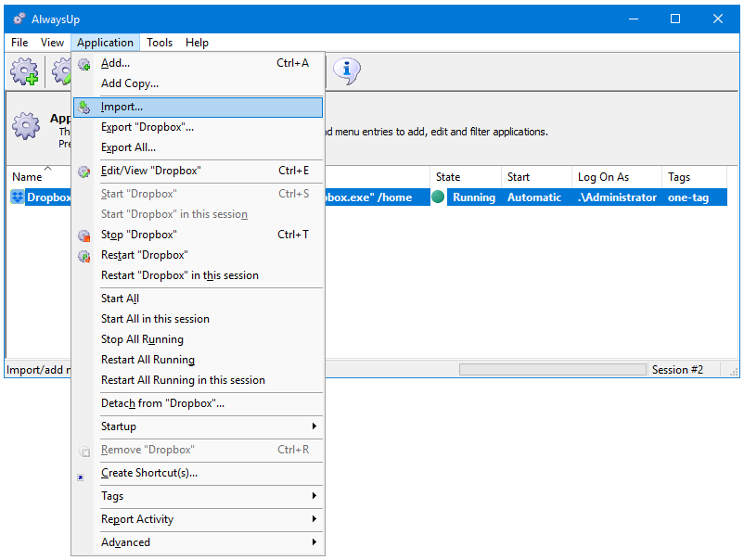Choose Detach from "Dropbox"... entry
This screenshot has width=744, height=560.
point(198,403)
